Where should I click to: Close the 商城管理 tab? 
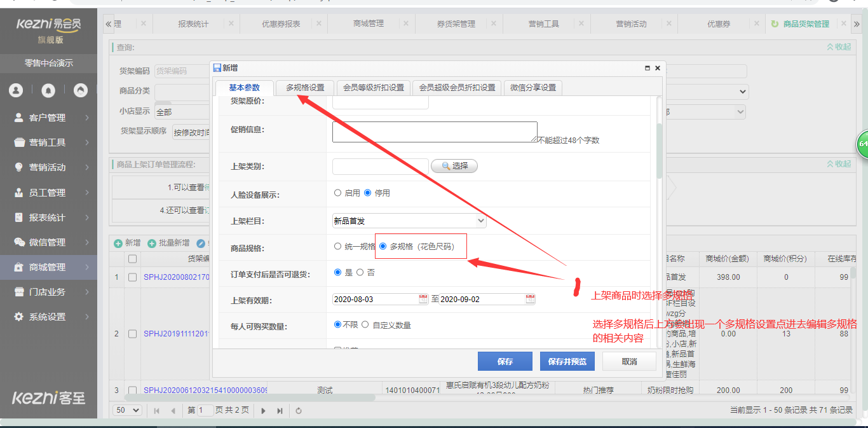tap(405, 24)
